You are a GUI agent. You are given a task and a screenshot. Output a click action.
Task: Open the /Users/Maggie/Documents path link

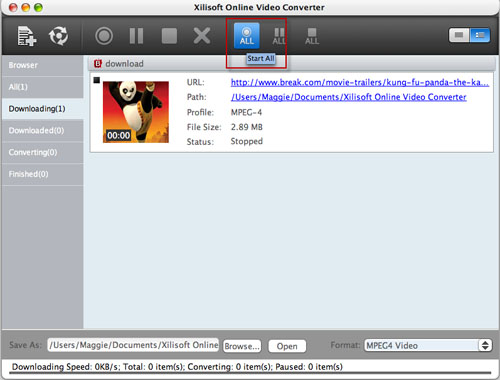(x=349, y=97)
